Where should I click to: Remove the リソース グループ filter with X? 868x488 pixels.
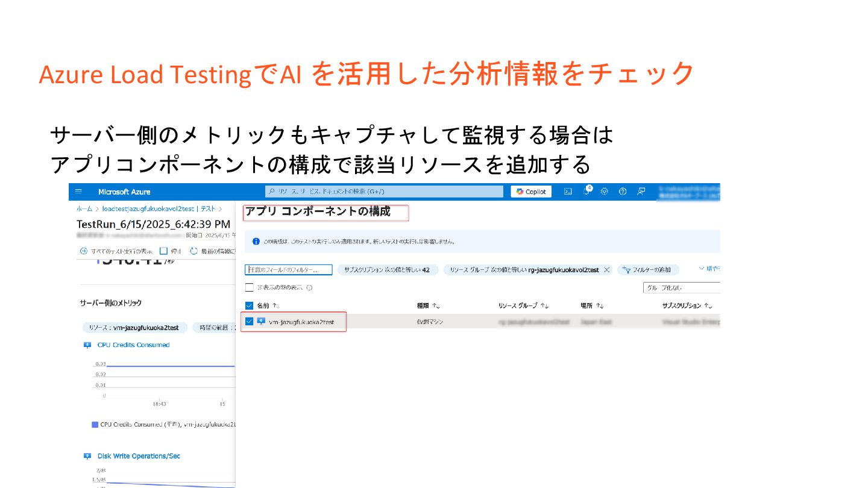606,270
